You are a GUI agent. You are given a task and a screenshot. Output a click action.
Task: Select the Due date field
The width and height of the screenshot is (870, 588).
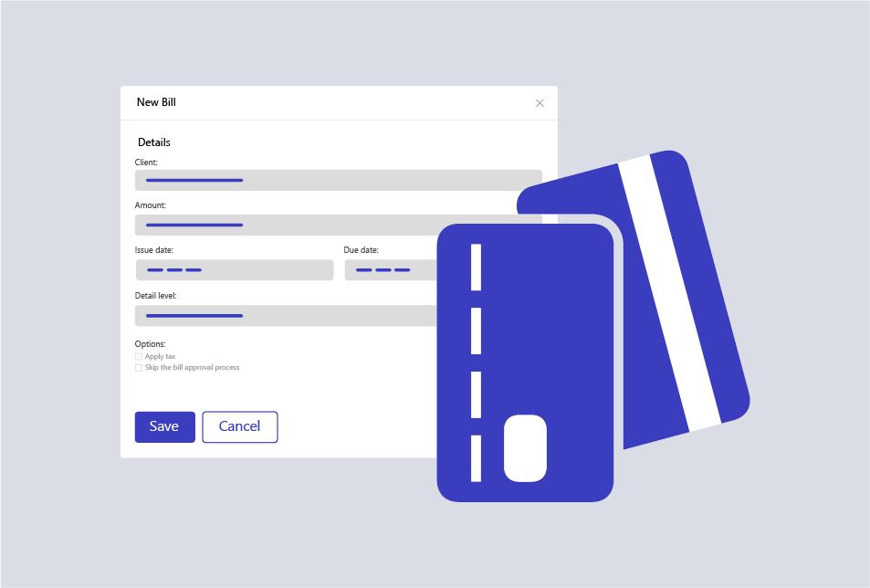click(x=391, y=270)
